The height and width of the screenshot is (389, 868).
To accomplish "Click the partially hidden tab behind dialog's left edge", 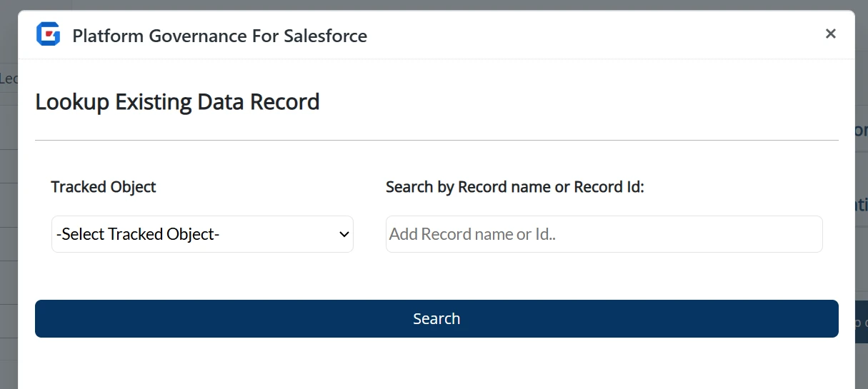I will [x=8, y=79].
